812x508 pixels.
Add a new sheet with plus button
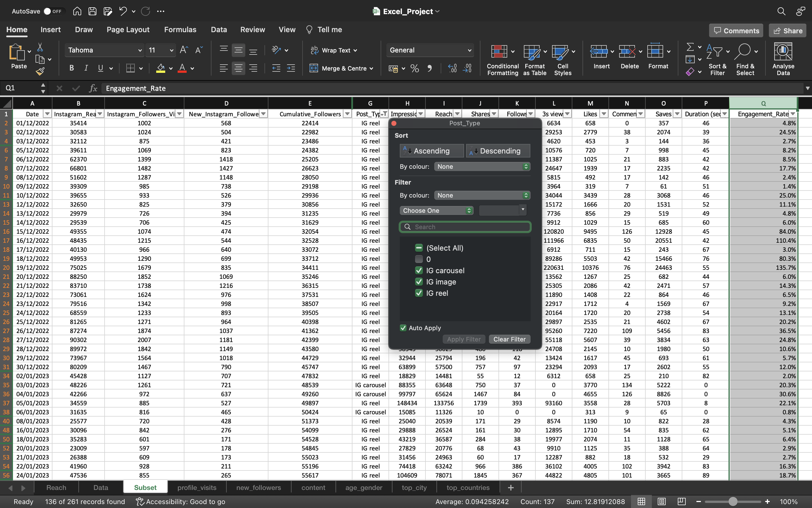511,487
